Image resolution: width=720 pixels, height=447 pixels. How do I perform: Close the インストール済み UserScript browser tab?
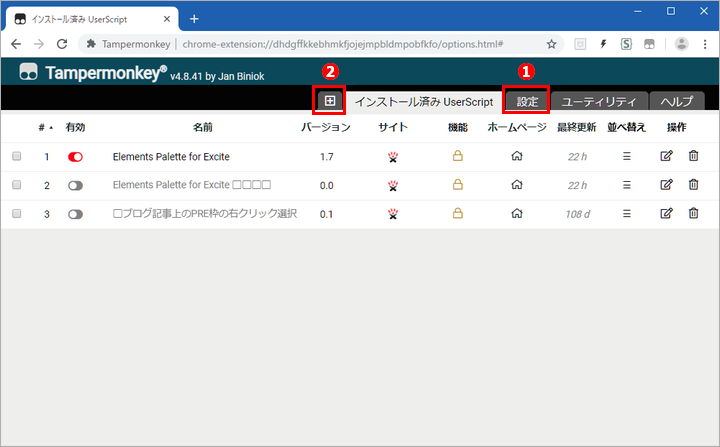click(167, 19)
